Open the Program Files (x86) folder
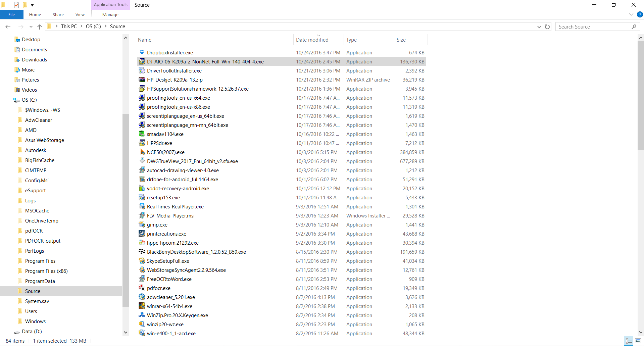Viewport: 644px width, 346px height. coord(46,271)
